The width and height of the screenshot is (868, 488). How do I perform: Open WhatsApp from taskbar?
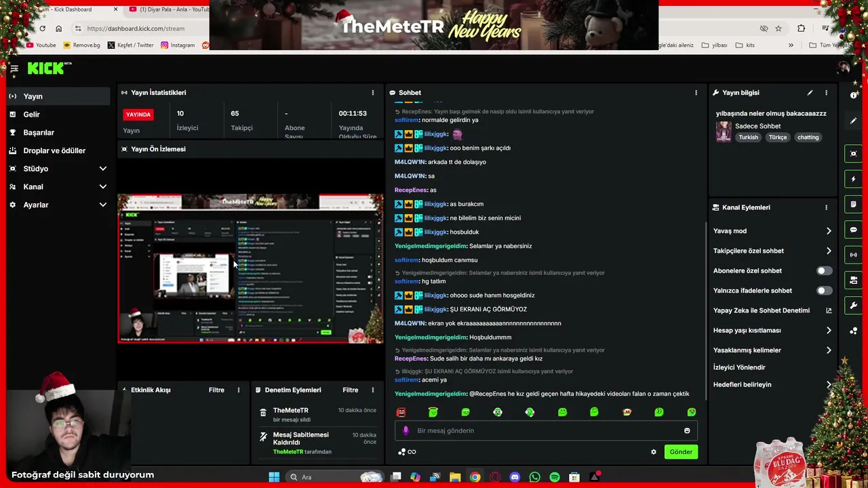click(534, 477)
